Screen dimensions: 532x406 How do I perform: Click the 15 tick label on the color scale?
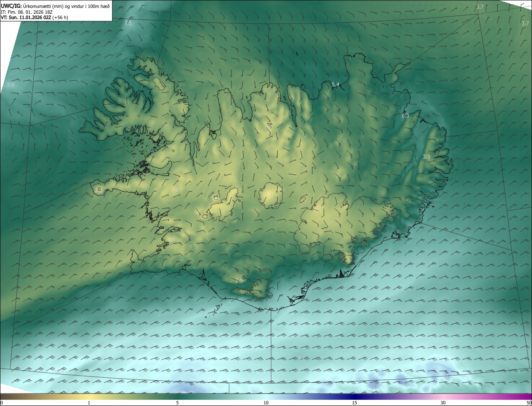355,403
